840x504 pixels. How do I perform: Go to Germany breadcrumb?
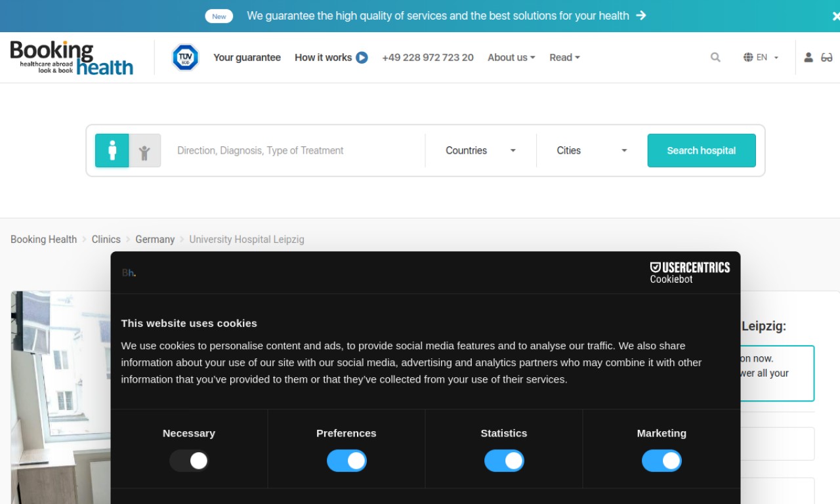click(155, 240)
